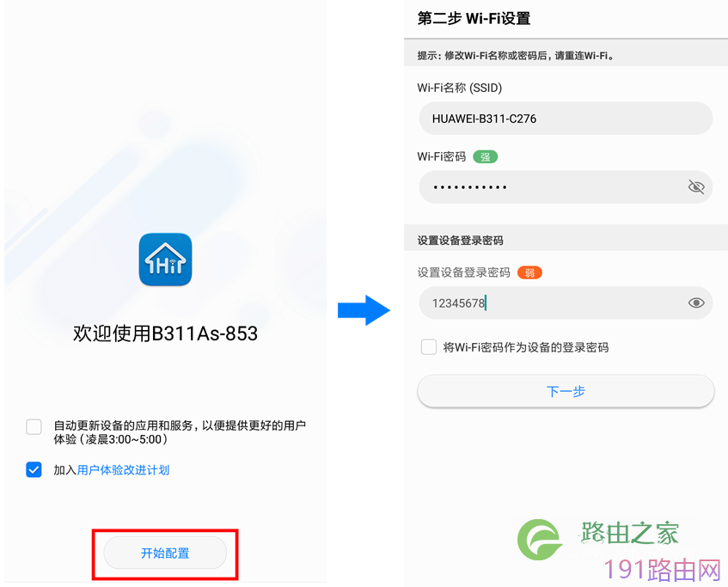Click the hint text about reconnecting Wi-Fi
Image resolution: width=728 pixels, height=587 pixels.
(517, 56)
